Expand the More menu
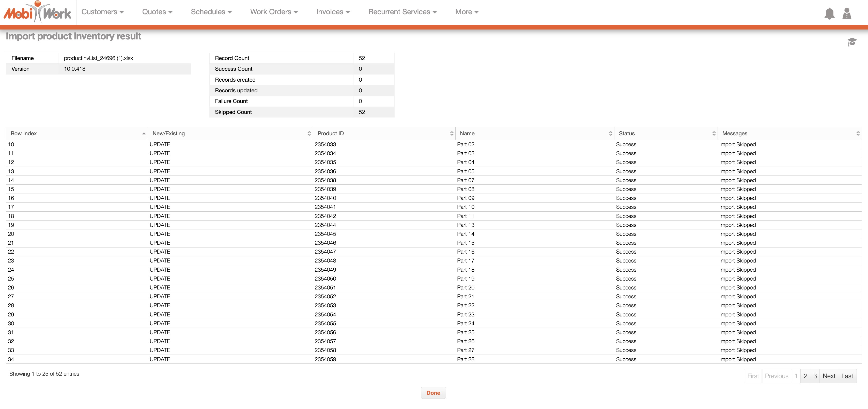868x409 pixels. coord(466,12)
